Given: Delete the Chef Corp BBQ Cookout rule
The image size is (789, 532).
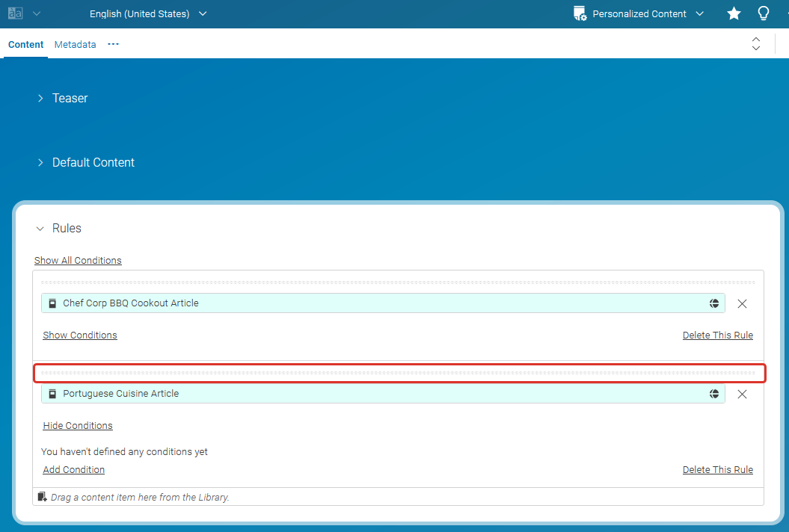Looking at the screenshot, I should [x=717, y=335].
